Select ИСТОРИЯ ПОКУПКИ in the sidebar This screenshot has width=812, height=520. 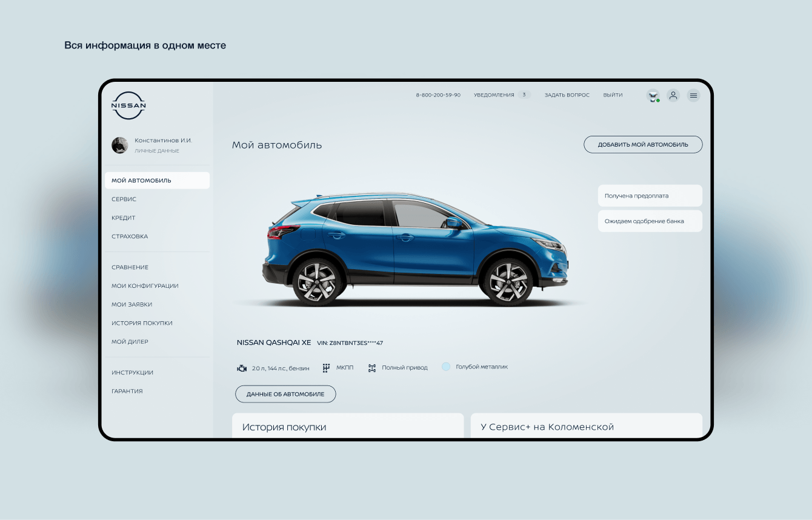pos(142,324)
